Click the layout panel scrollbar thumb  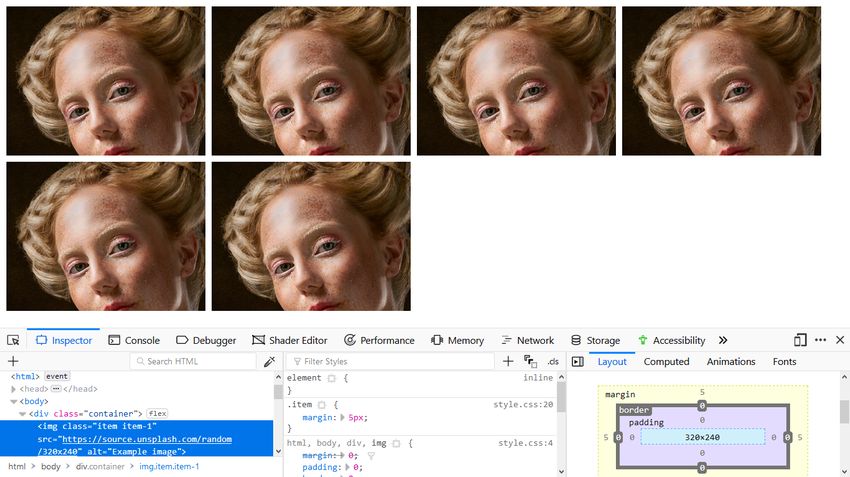click(x=845, y=412)
